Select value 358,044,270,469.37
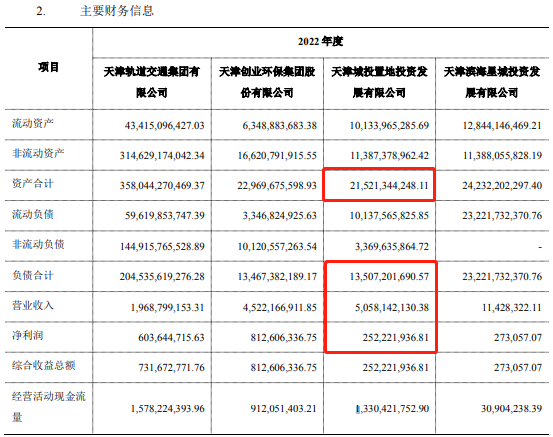This screenshot has height=437, width=553. (x=162, y=186)
